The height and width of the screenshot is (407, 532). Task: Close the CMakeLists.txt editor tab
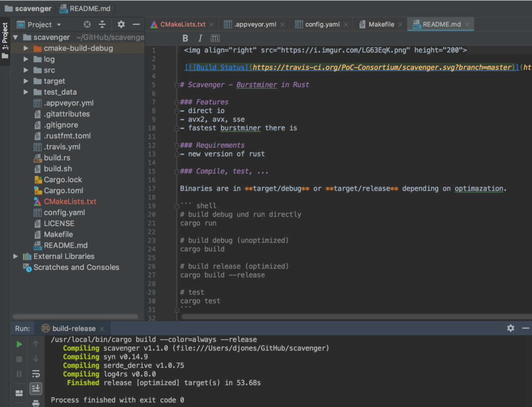(x=211, y=25)
